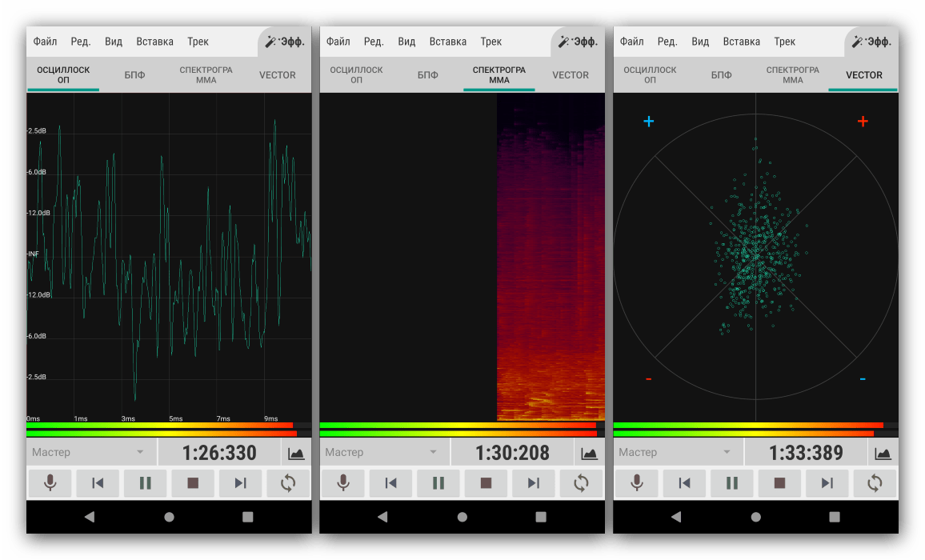Viewport: 925px width, 560px height.
Task: Skip to start on the spectrogram screen
Action: point(390,483)
